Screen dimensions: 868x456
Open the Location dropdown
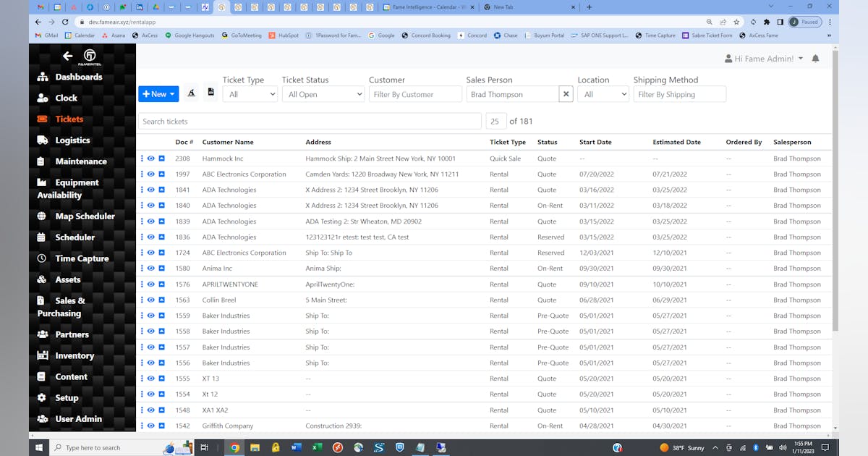point(603,94)
